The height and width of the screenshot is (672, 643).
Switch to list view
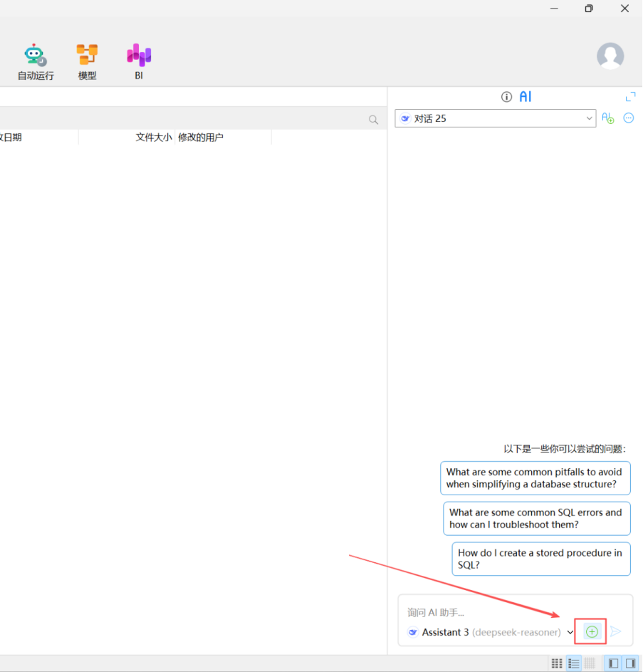[573, 663]
